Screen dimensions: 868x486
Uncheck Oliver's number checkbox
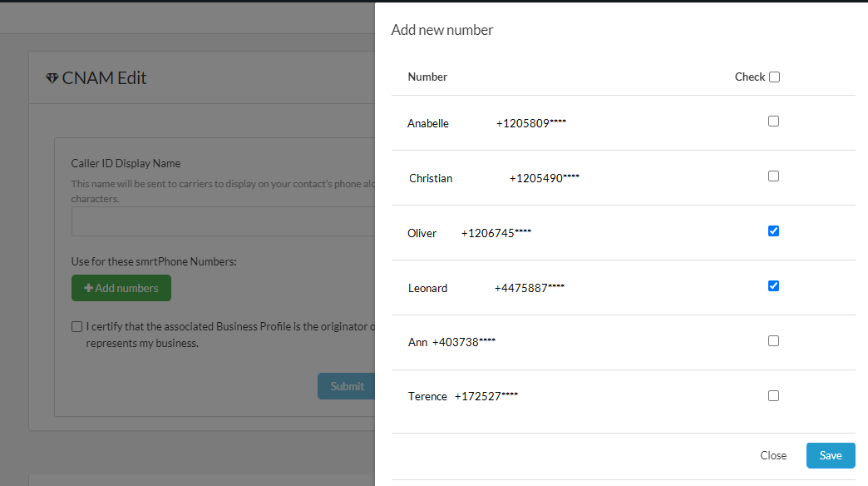[773, 231]
